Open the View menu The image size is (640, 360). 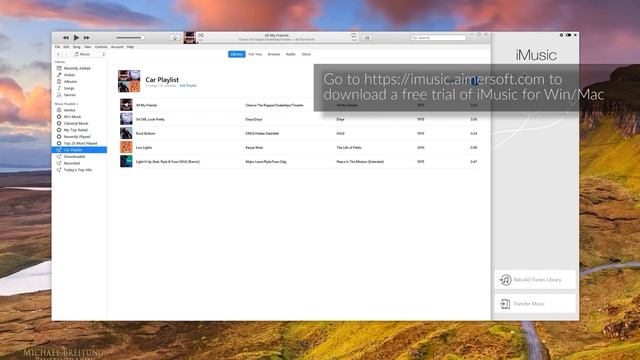pos(88,47)
